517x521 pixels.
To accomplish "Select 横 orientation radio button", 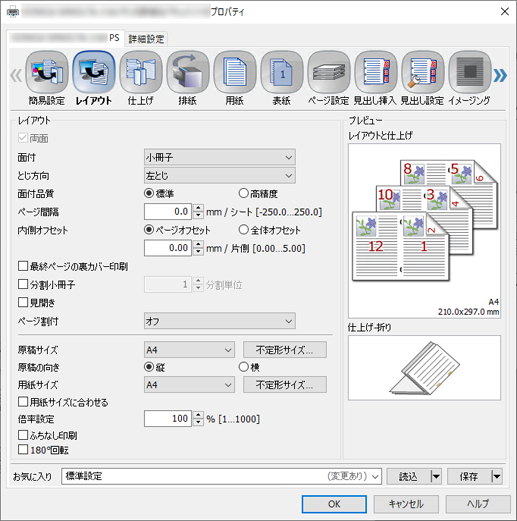I will [x=244, y=367].
